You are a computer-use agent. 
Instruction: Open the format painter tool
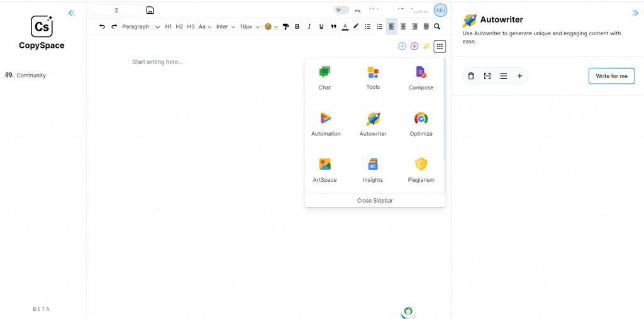[x=286, y=26]
